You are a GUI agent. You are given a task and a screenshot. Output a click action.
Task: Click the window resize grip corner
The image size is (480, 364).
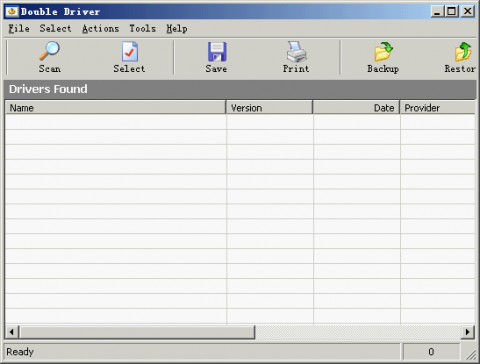click(470, 355)
